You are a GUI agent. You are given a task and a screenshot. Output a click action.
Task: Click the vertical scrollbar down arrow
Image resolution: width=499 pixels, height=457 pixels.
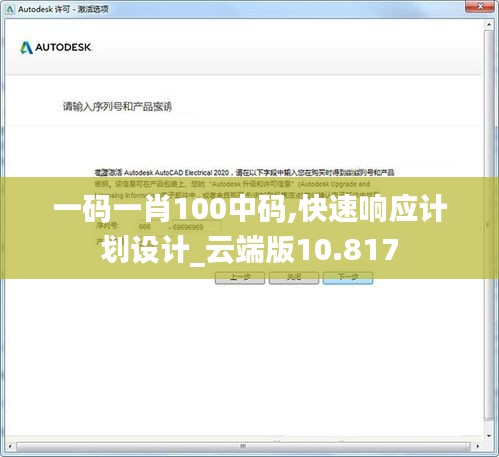coord(488,436)
